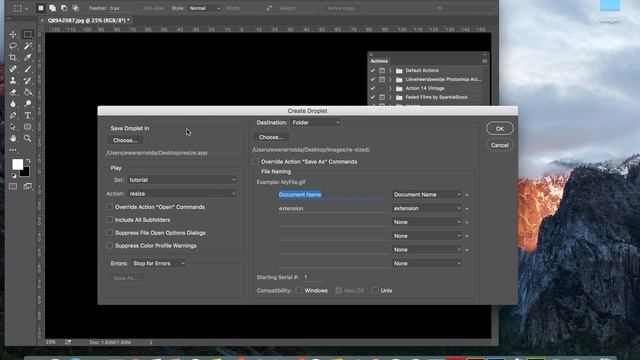This screenshot has height=360, width=640.
Task: Select the Brush tool
Action: 28,69
